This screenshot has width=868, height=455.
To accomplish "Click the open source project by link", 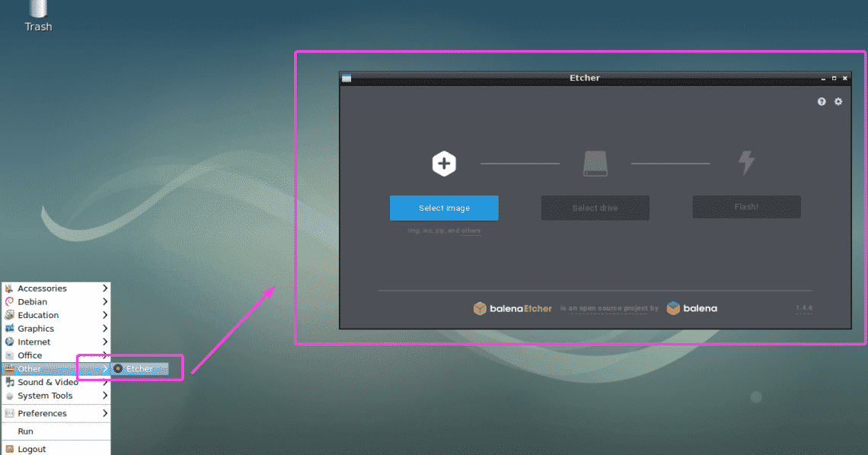I will [611, 308].
